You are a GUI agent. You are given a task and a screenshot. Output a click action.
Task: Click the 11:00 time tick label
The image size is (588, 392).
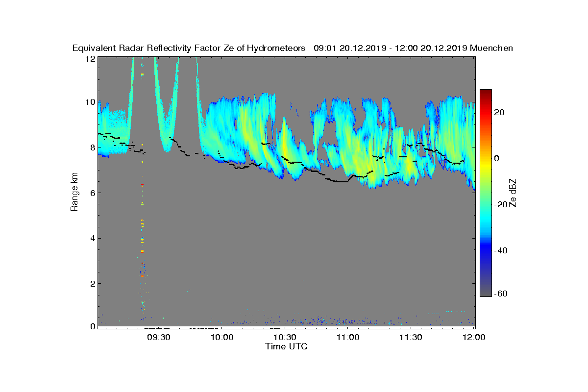click(348, 337)
